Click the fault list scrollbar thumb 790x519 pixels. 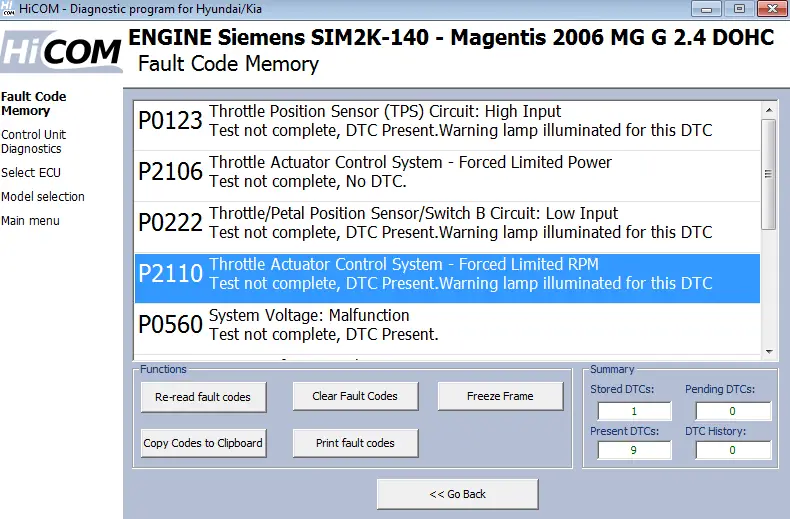click(x=768, y=174)
